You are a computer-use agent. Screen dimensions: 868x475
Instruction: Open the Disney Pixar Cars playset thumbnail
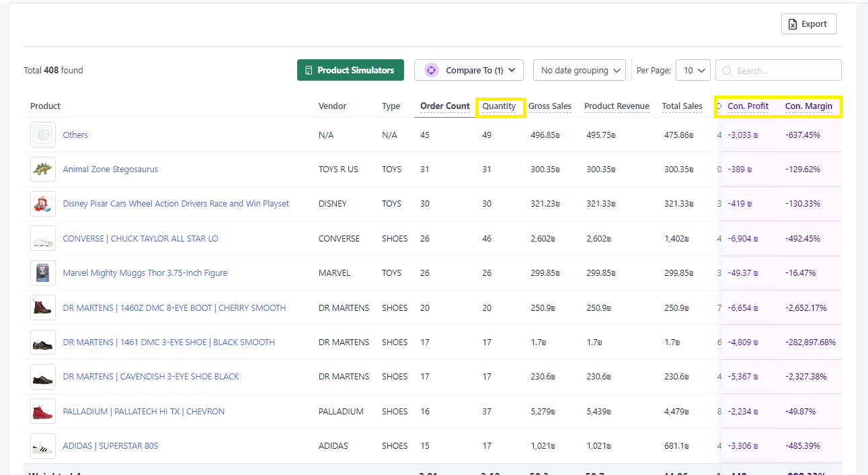pos(43,203)
